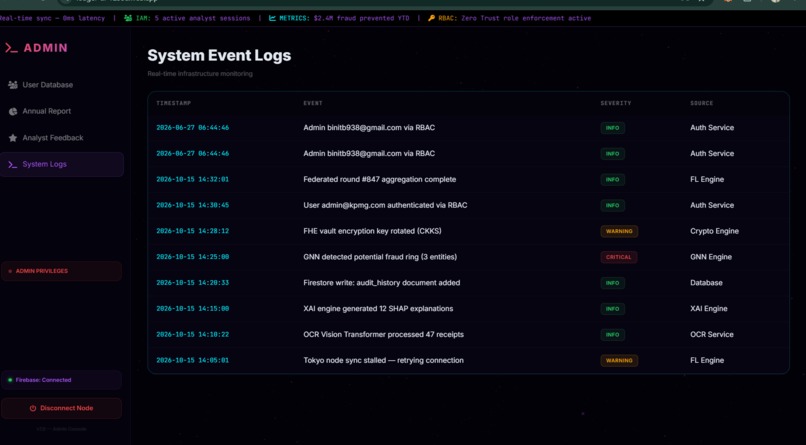Click INFO badge on Federated round row

click(x=613, y=179)
